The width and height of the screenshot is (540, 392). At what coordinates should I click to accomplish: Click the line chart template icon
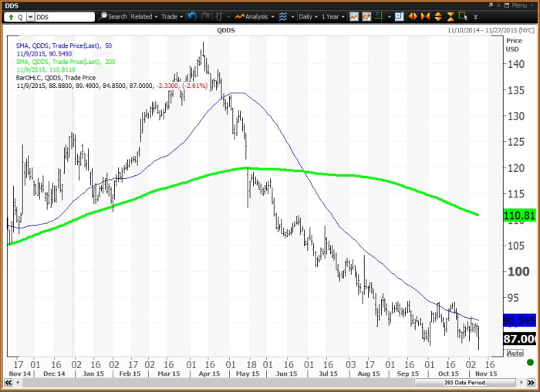tap(353, 16)
